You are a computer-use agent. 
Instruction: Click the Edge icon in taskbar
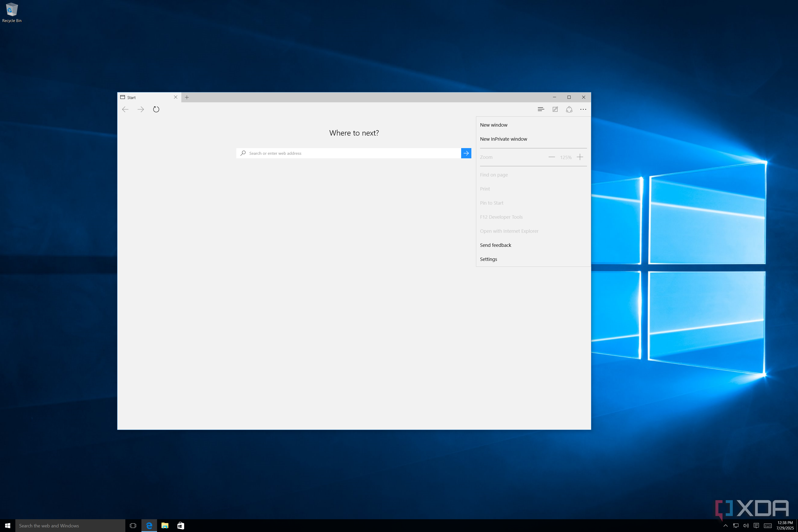coord(149,526)
